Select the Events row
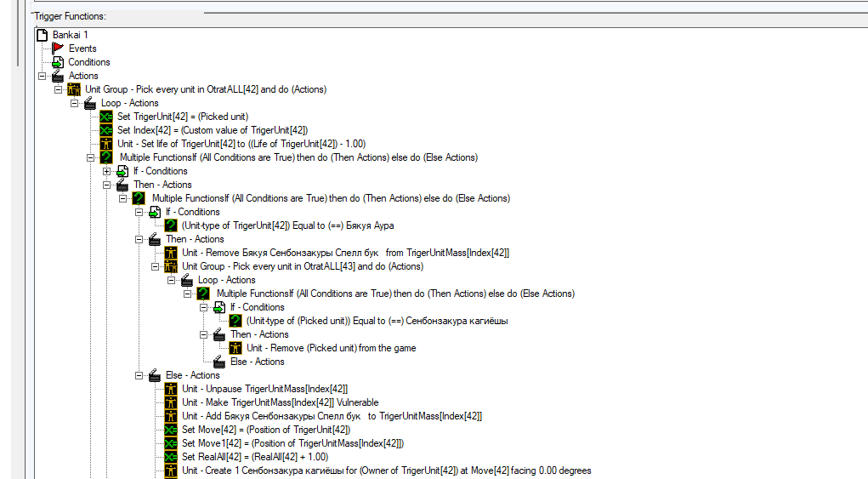 [82, 48]
